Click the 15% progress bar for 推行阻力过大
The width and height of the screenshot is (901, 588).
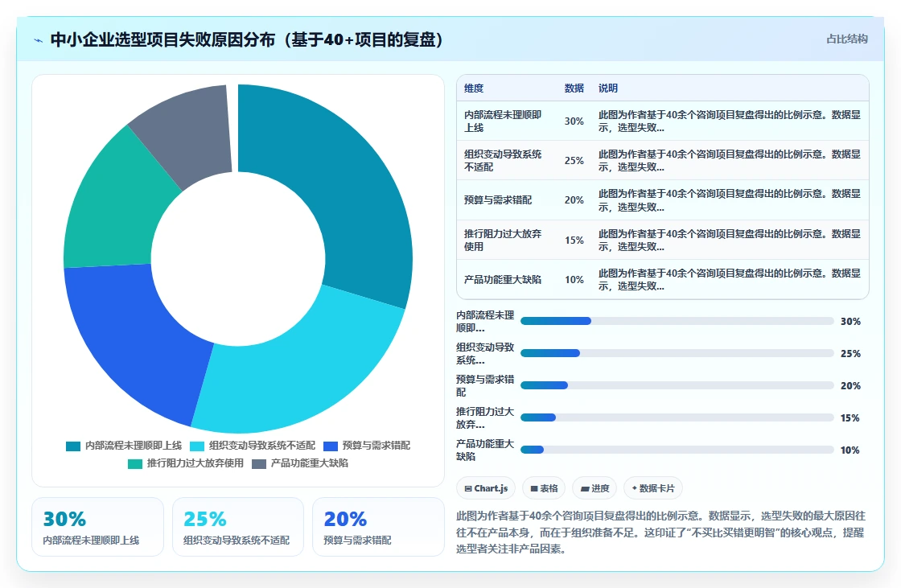(x=677, y=417)
